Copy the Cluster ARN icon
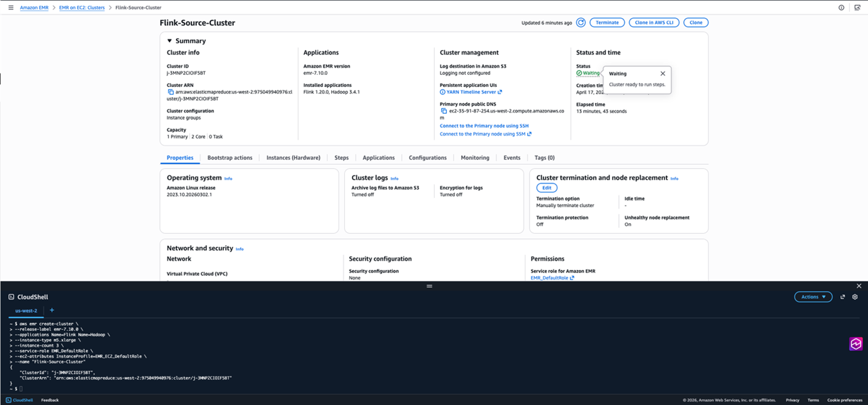868x405 pixels. (x=171, y=92)
